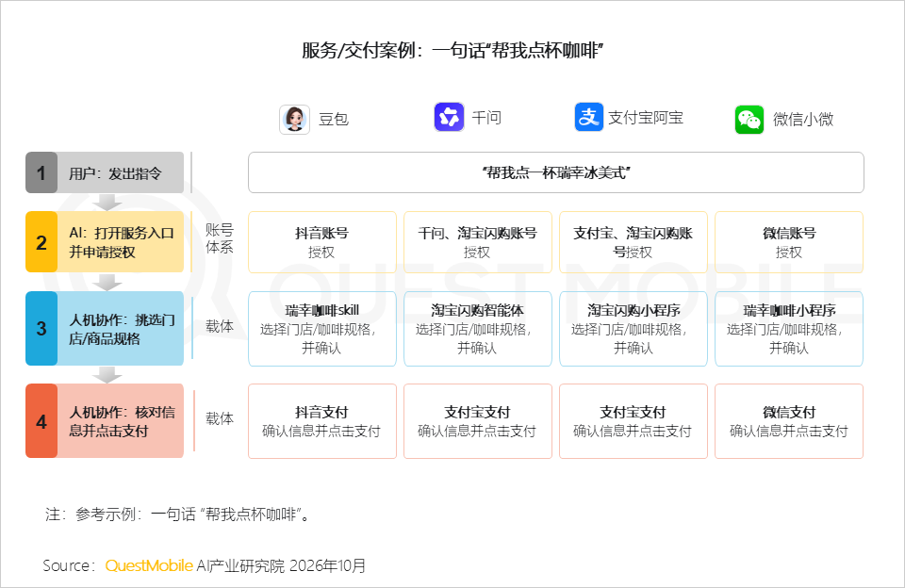Click the 千问、淘宝闪购账号 cell

477,242
